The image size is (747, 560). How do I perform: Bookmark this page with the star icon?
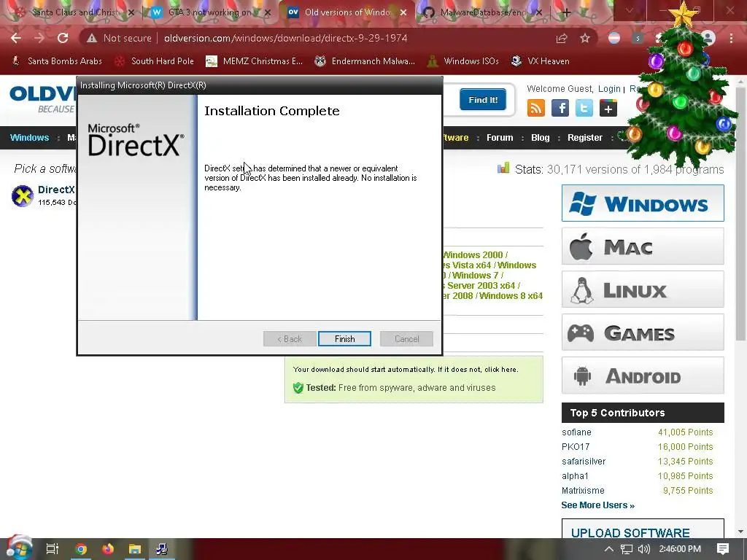pyautogui.click(x=585, y=38)
